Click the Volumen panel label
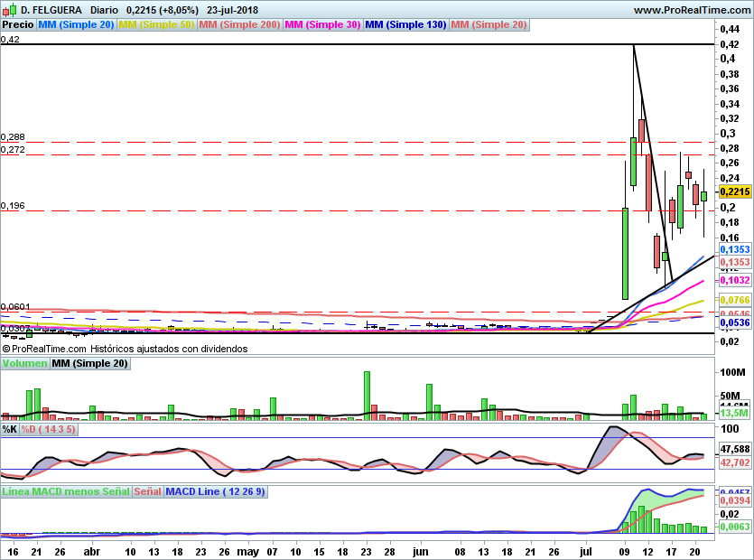The width and height of the screenshot is (754, 560). click(x=24, y=363)
